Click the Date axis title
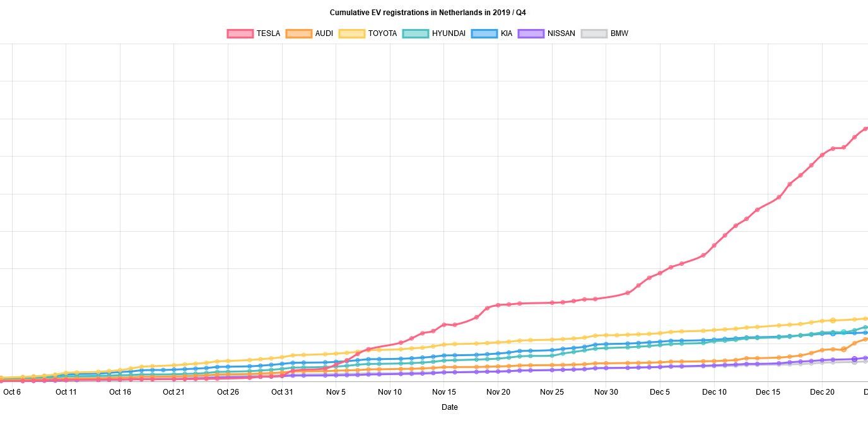 coord(450,407)
